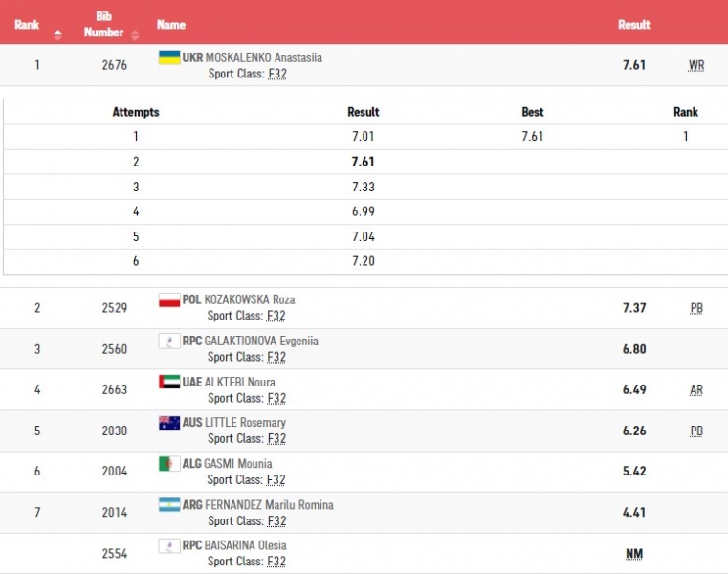
Task: Click the Ukraine flag icon beside Moskalenko
Action: 168,57
